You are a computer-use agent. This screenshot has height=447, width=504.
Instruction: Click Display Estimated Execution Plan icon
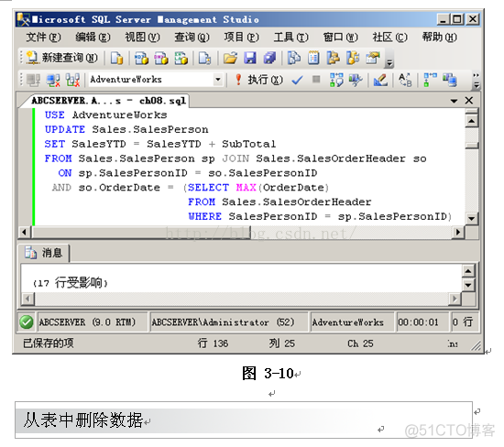pos(336,80)
